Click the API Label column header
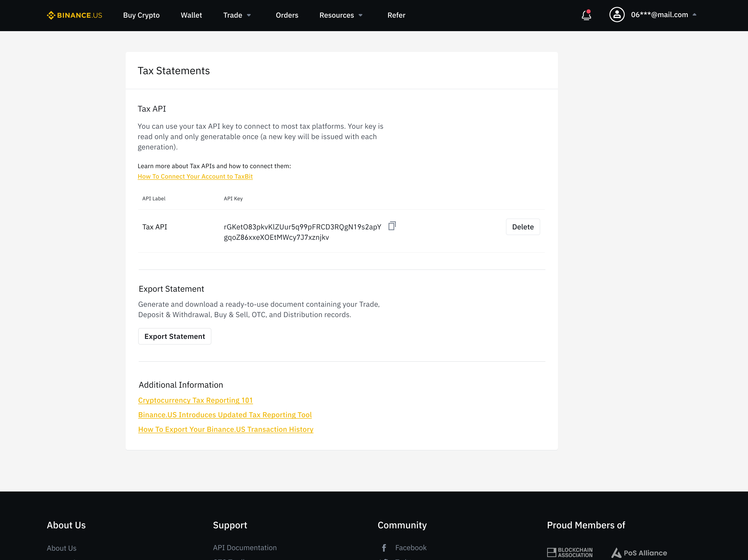Screen dimensions: 748x560 (153, 199)
